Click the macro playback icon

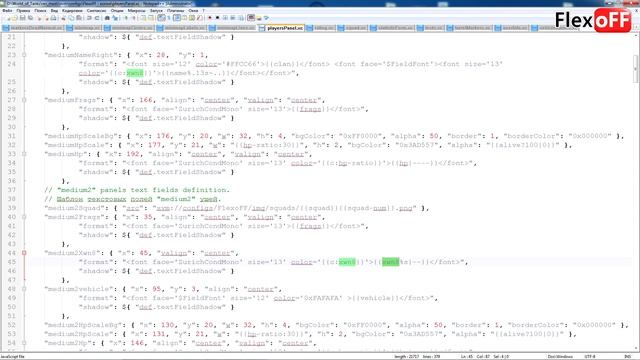pyautogui.click(x=225, y=18)
